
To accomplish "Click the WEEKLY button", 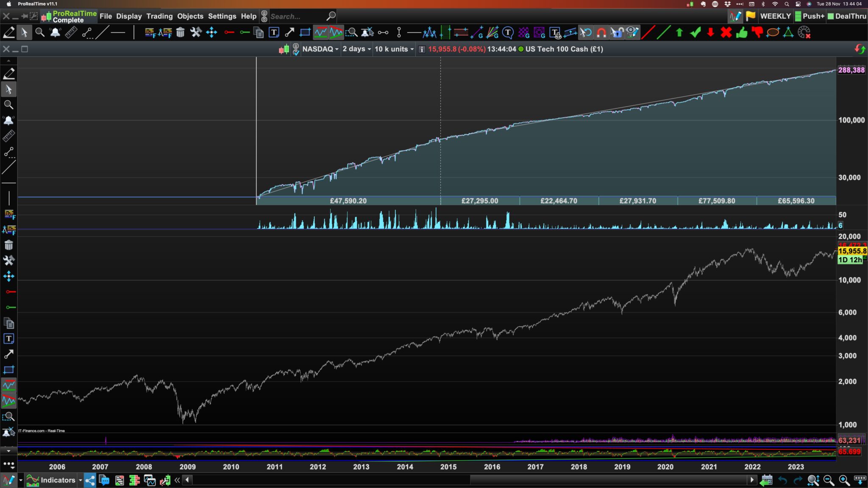I will [x=775, y=16].
